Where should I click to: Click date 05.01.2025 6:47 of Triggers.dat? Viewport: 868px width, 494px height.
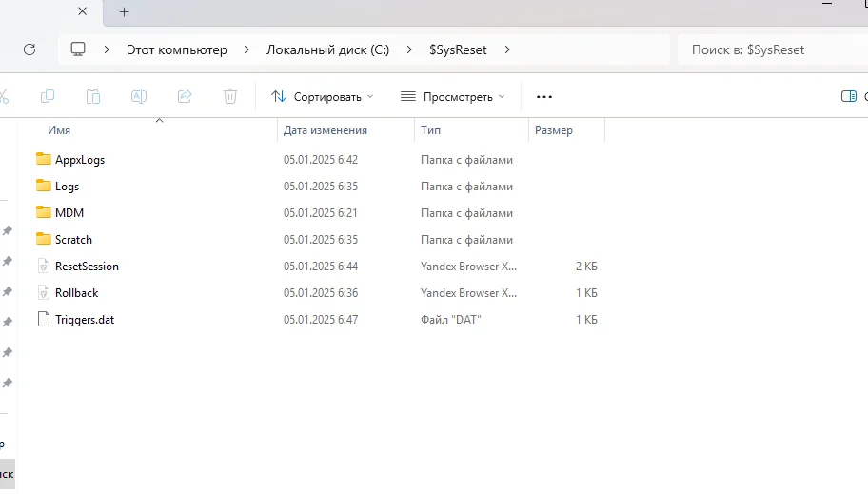coord(321,319)
